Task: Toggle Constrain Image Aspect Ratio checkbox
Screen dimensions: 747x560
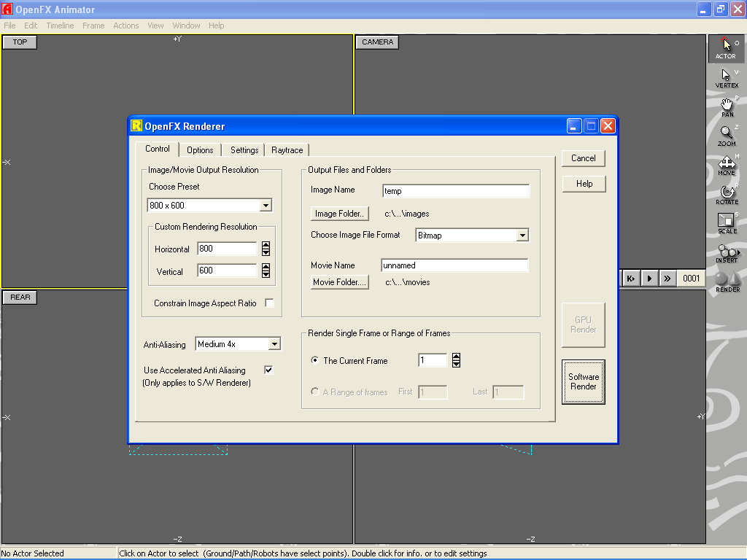Action: (x=269, y=303)
